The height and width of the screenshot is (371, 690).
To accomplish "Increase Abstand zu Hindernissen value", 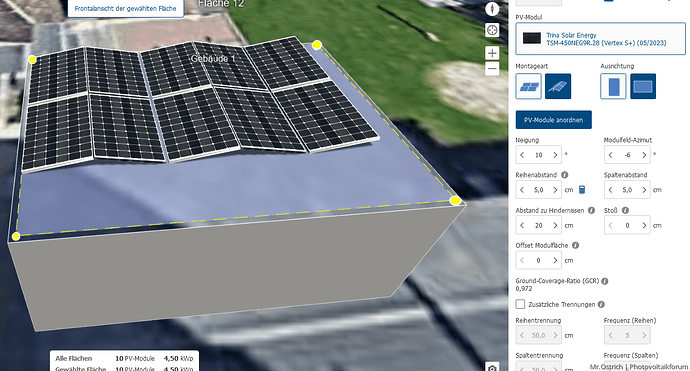I will coord(555,225).
